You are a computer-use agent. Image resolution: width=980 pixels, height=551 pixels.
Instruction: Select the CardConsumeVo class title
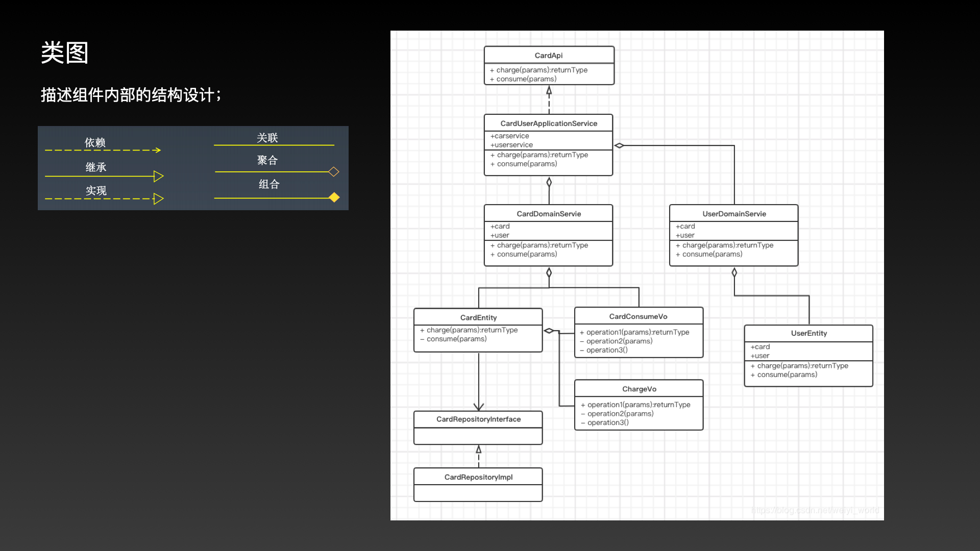pyautogui.click(x=638, y=316)
